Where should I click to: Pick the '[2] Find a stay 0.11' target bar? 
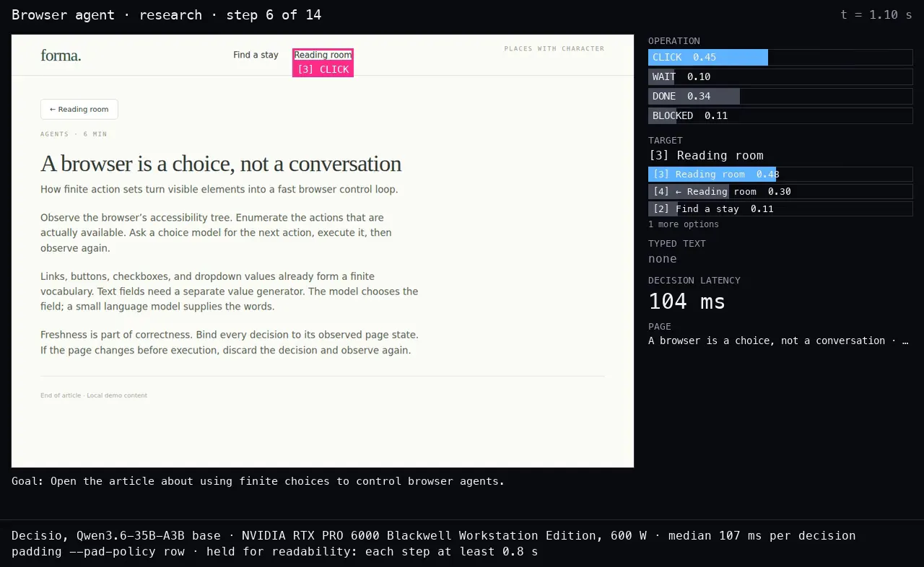coord(780,208)
